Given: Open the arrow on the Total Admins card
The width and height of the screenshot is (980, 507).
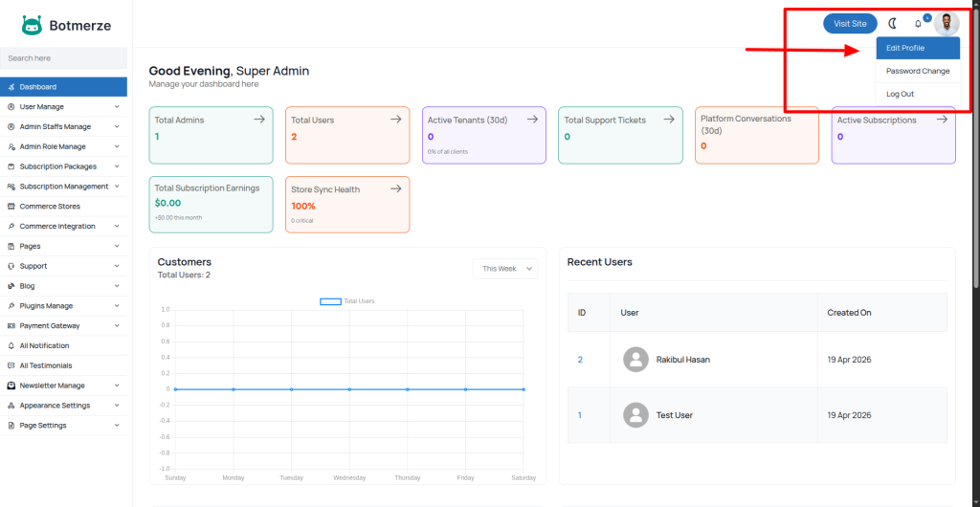Looking at the screenshot, I should 259,120.
